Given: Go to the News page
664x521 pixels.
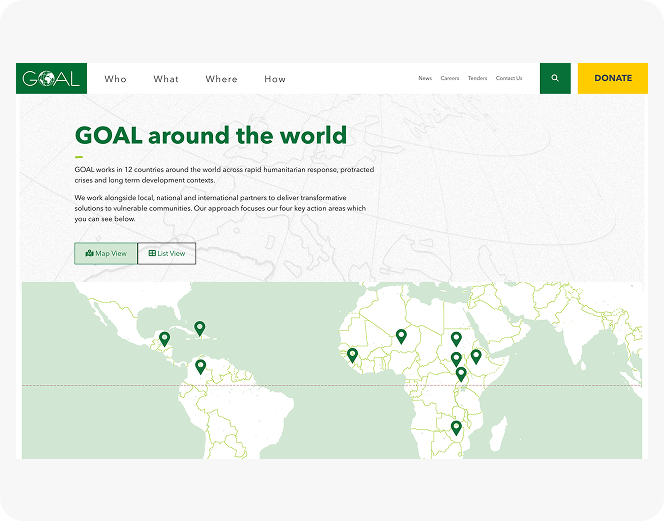Looking at the screenshot, I should click(425, 78).
